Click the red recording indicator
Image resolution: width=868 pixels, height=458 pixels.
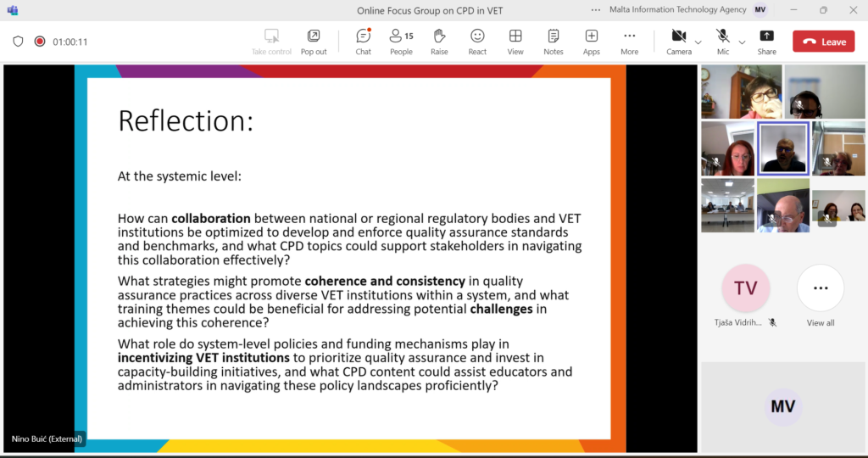click(x=40, y=42)
